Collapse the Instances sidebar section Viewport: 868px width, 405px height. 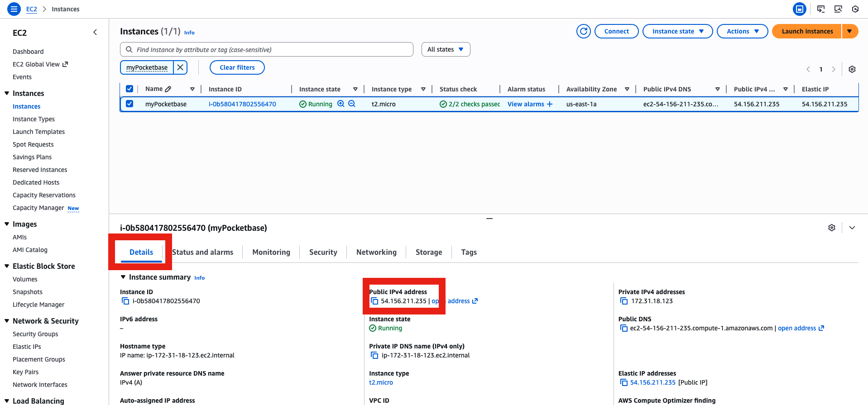pyautogui.click(x=7, y=93)
